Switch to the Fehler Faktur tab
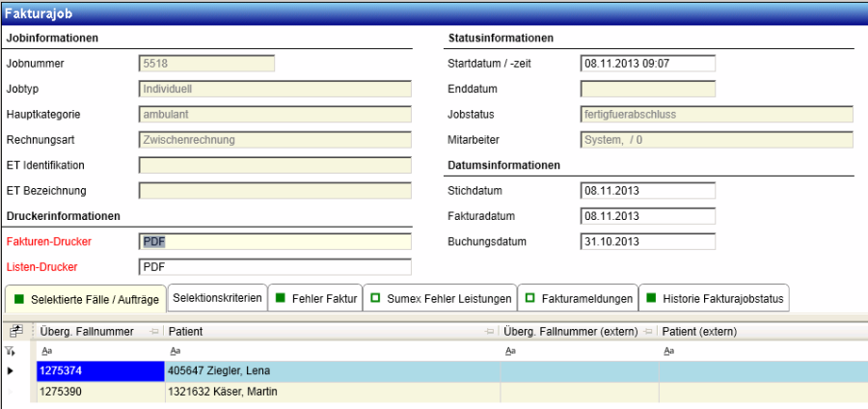This screenshot has height=409, width=868. 316,299
